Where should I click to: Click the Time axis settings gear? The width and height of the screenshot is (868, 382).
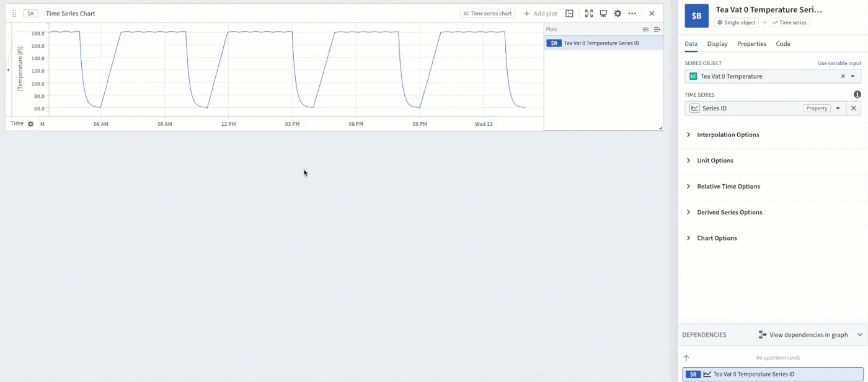tap(30, 124)
